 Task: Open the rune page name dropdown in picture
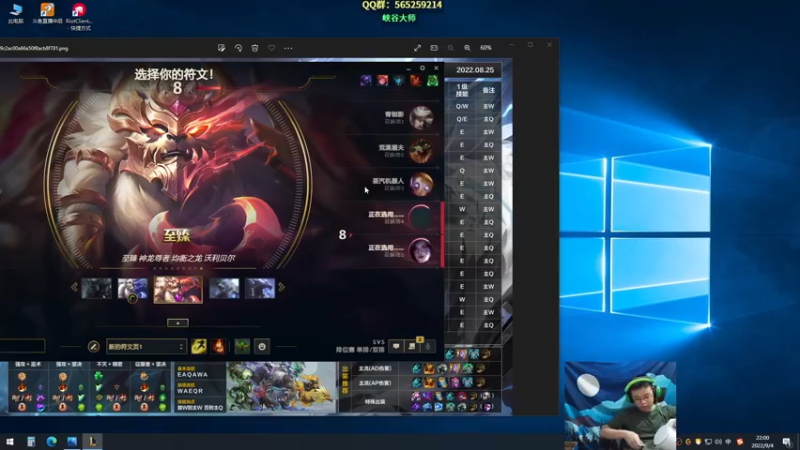tap(146, 346)
